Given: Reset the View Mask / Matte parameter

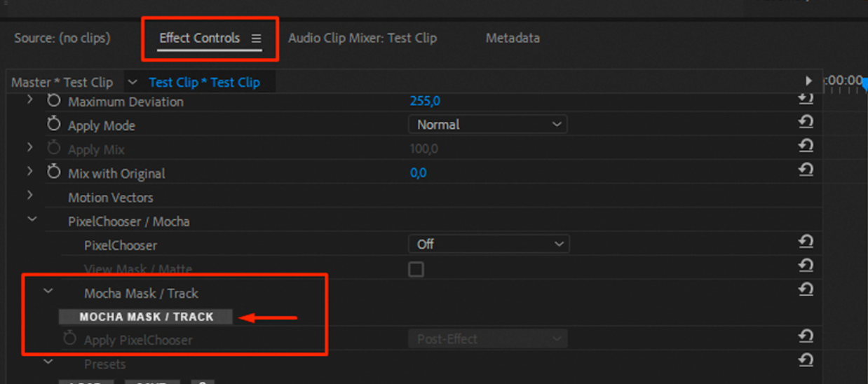Looking at the screenshot, I should tap(806, 266).
